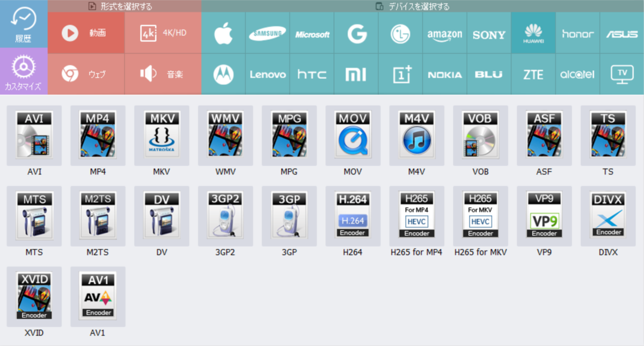Viewport: 644px width, 346px height.
Task: Choose the Alcatel device brand
Action: (x=577, y=74)
